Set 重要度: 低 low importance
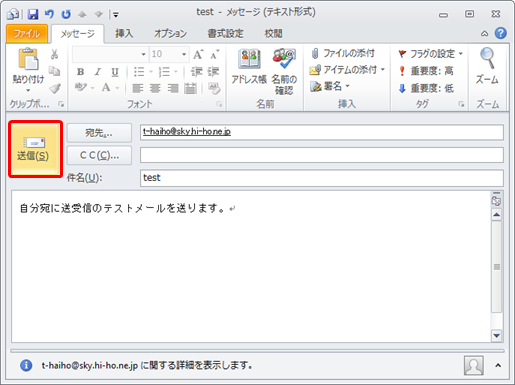Screen dimensions: 515x385 point(426,88)
